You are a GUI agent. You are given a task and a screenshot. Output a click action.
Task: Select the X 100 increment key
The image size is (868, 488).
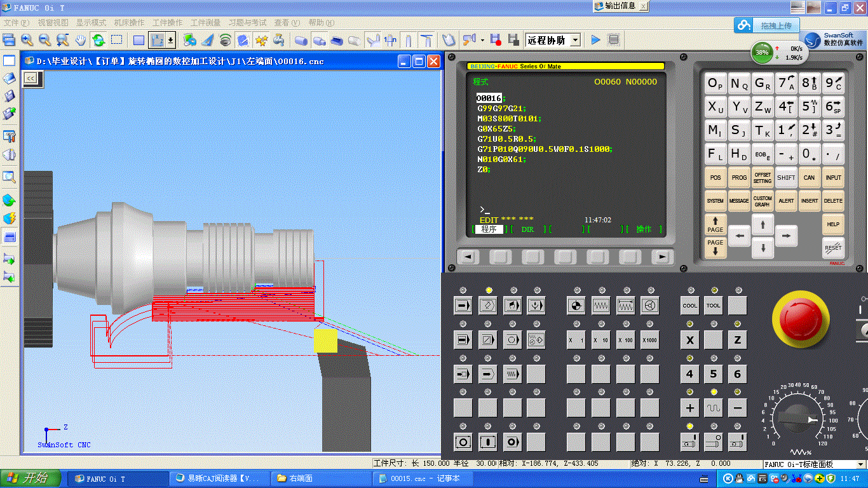[625, 340]
